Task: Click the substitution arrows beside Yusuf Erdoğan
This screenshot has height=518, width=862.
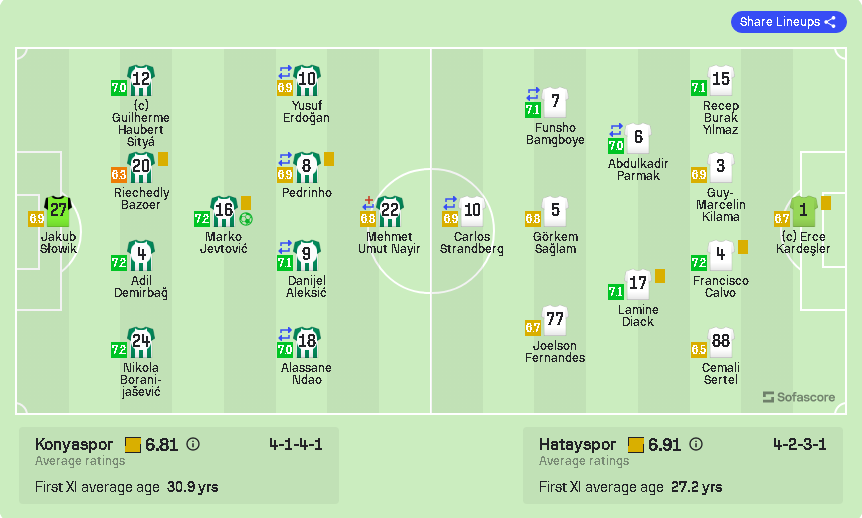Action: 285,72
